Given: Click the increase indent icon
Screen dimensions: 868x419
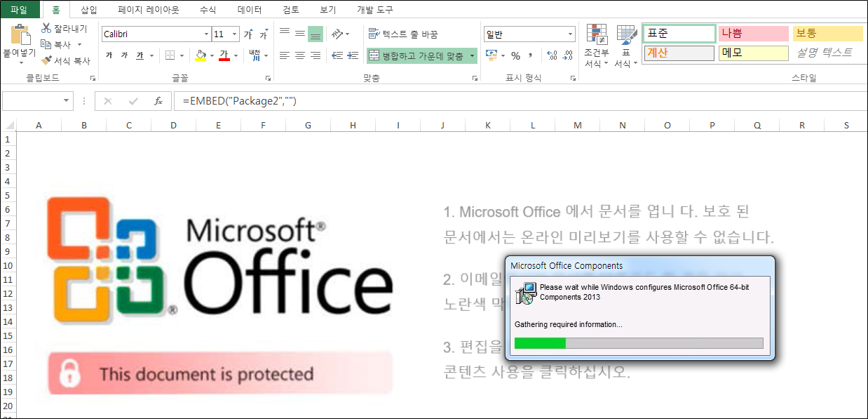Looking at the screenshot, I should [x=353, y=55].
